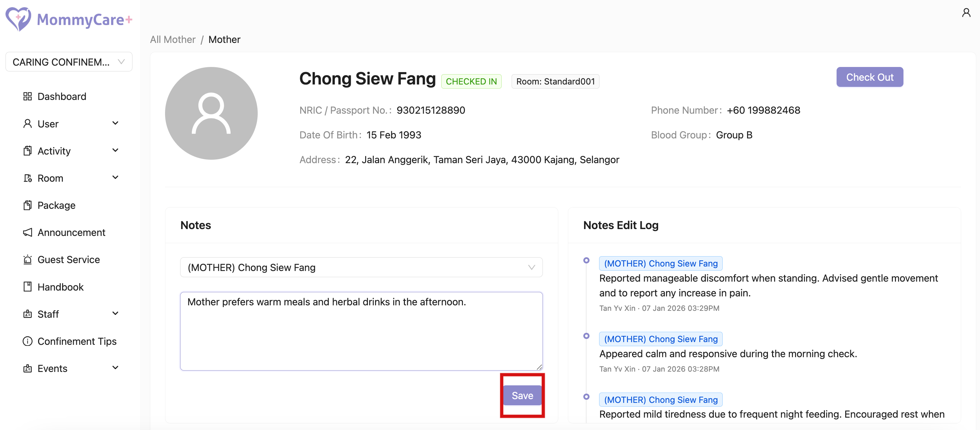Click the Package clipboard icon

(x=27, y=205)
